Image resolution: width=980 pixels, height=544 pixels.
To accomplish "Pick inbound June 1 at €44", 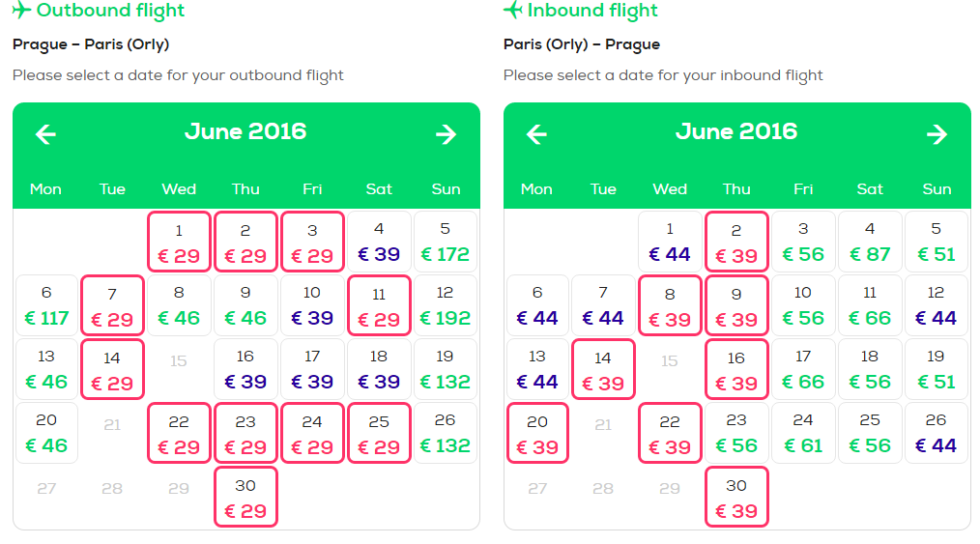I will [x=670, y=242].
